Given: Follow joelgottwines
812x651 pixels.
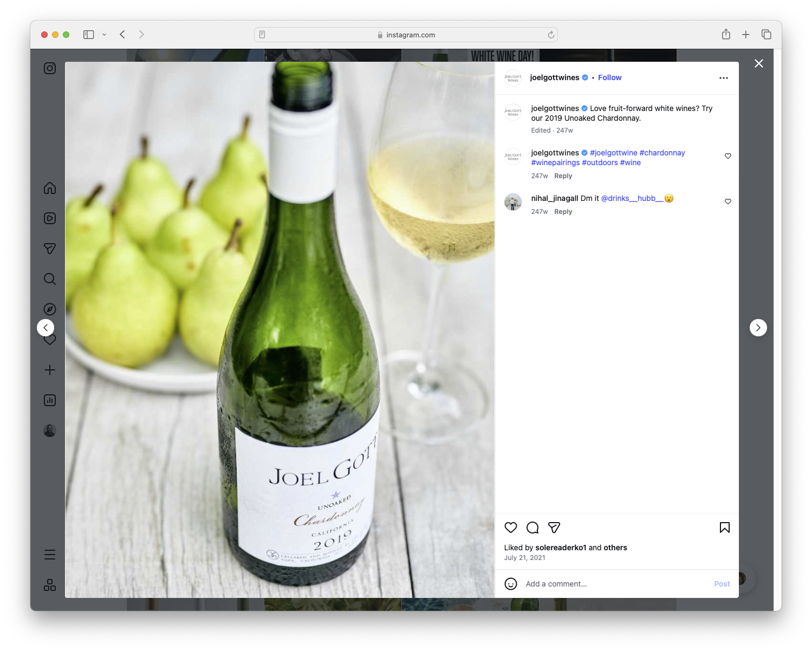Looking at the screenshot, I should pyautogui.click(x=609, y=77).
